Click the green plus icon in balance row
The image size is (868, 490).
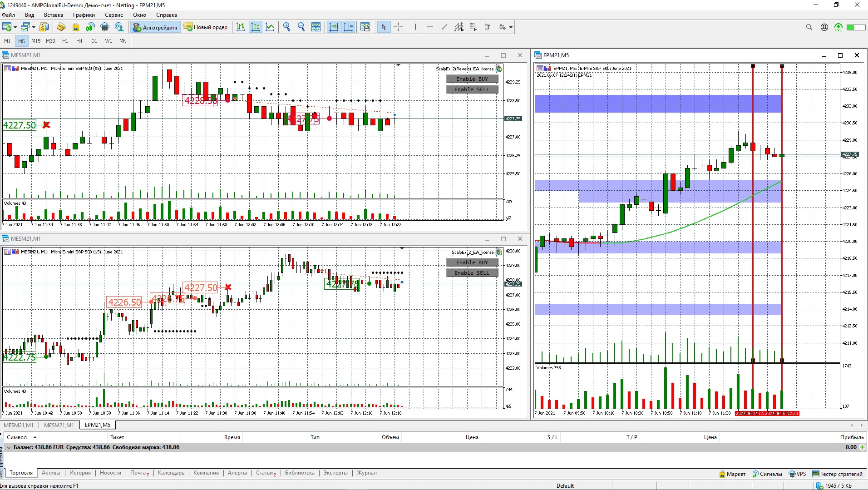click(862, 447)
